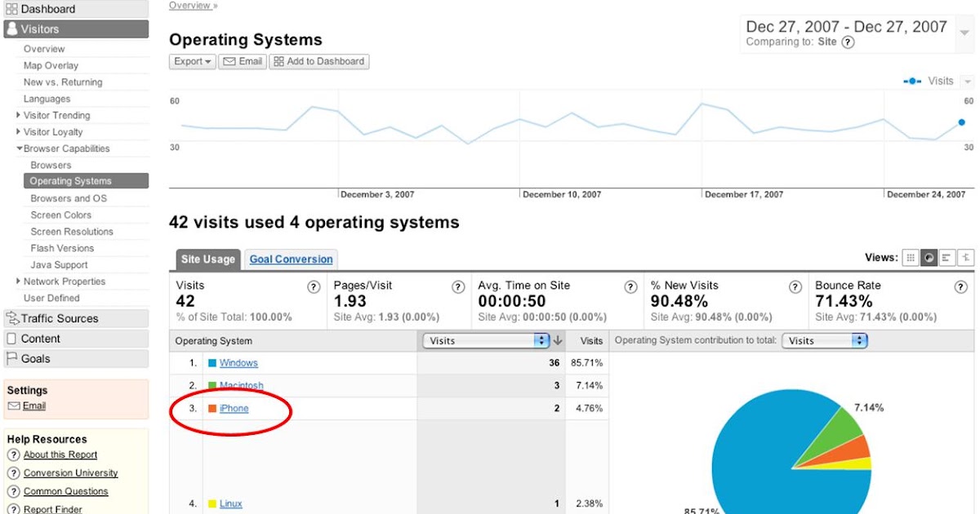Open Flash Versions report
This screenshot has width=980, height=514.
(x=62, y=248)
